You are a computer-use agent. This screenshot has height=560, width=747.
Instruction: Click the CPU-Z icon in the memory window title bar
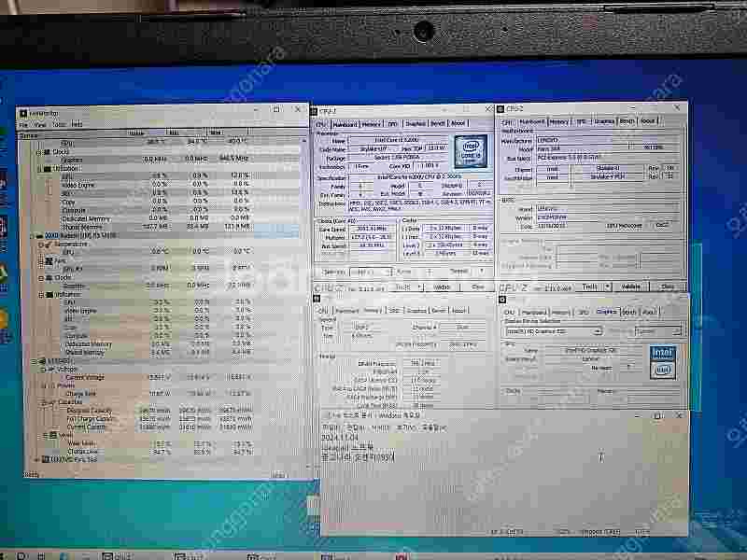[317, 299]
